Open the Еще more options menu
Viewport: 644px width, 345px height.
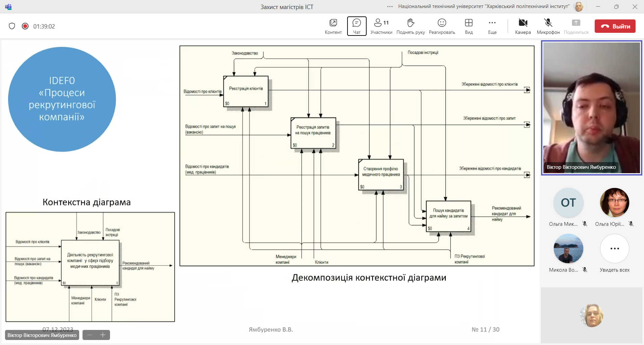(492, 26)
